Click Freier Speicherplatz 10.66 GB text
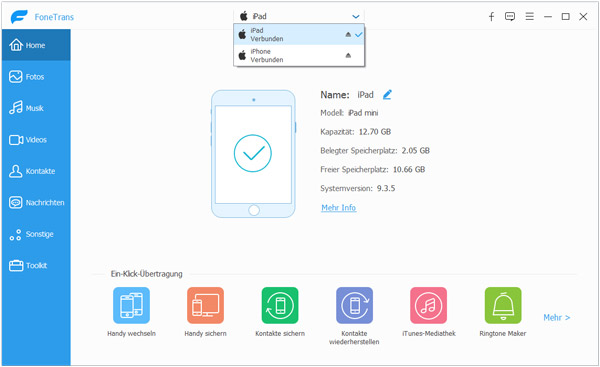600x367 pixels. (373, 170)
